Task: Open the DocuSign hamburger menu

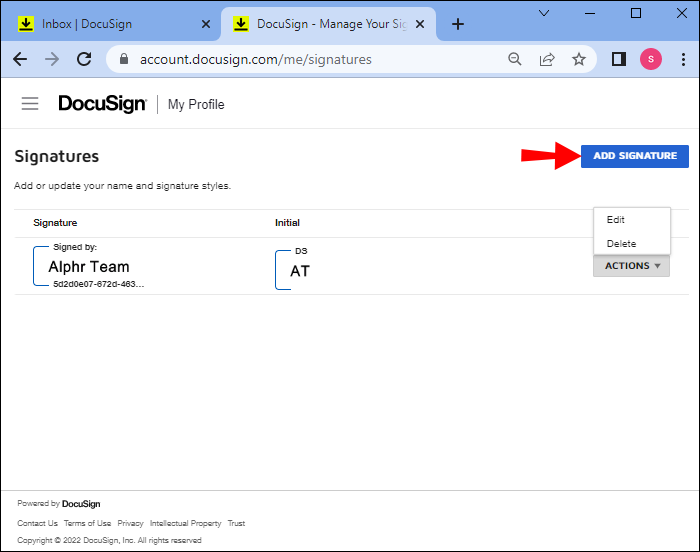Action: [30, 104]
